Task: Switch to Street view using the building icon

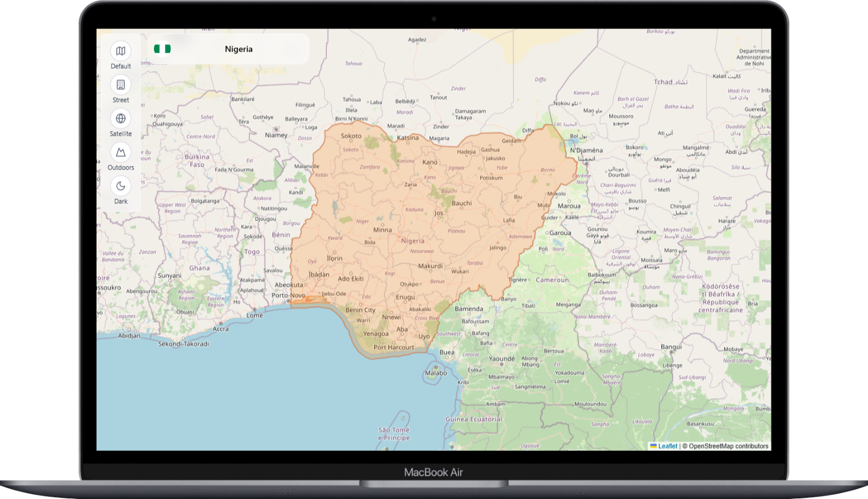Action: [x=120, y=85]
